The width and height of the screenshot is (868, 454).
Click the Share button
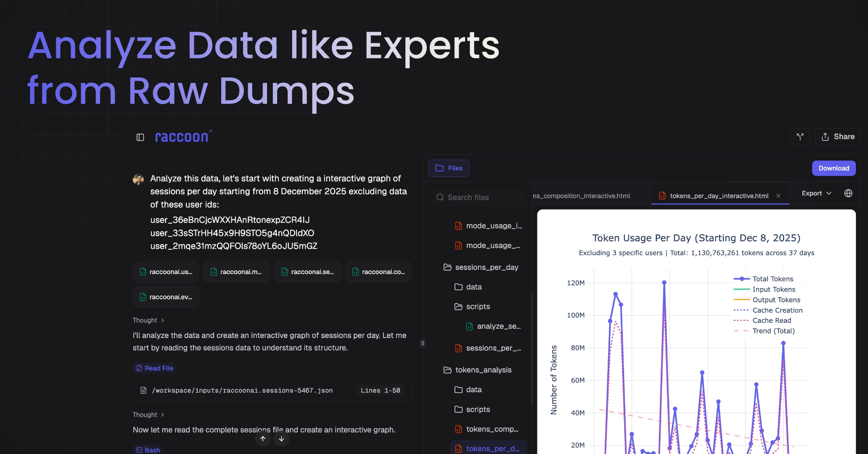coord(838,137)
